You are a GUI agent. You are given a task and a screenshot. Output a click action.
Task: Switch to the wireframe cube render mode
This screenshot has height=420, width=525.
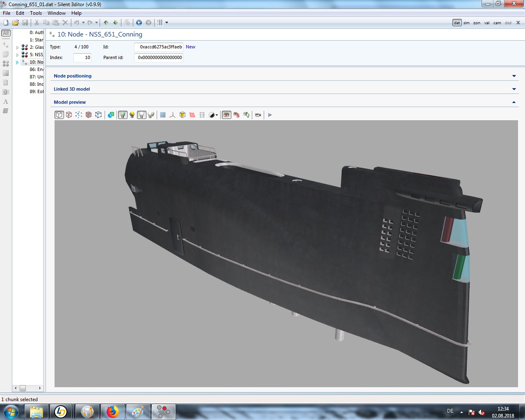69,115
